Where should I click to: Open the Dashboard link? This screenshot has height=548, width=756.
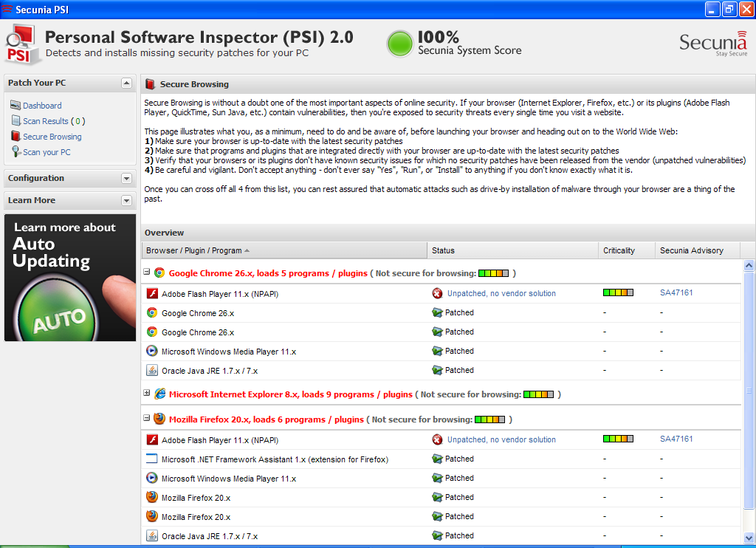click(42, 106)
